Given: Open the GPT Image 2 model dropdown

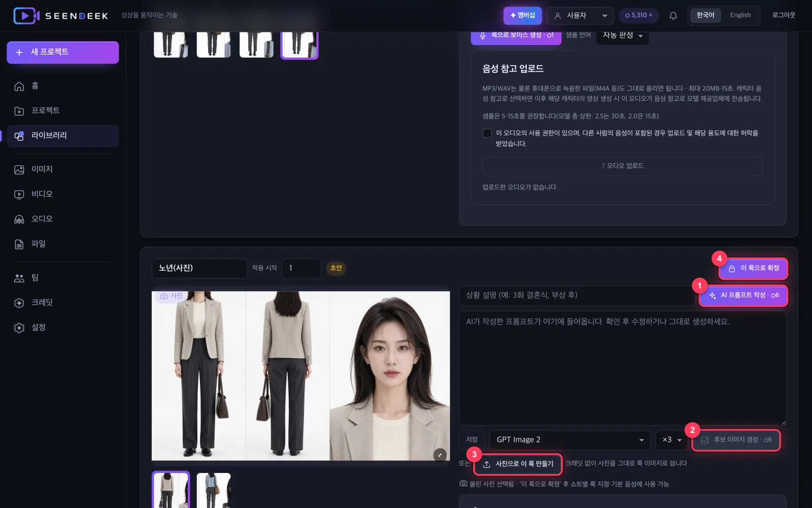Looking at the screenshot, I should [x=569, y=440].
